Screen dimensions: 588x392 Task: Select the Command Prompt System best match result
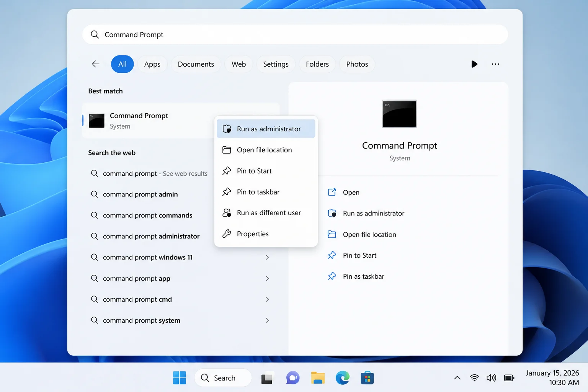(x=181, y=121)
